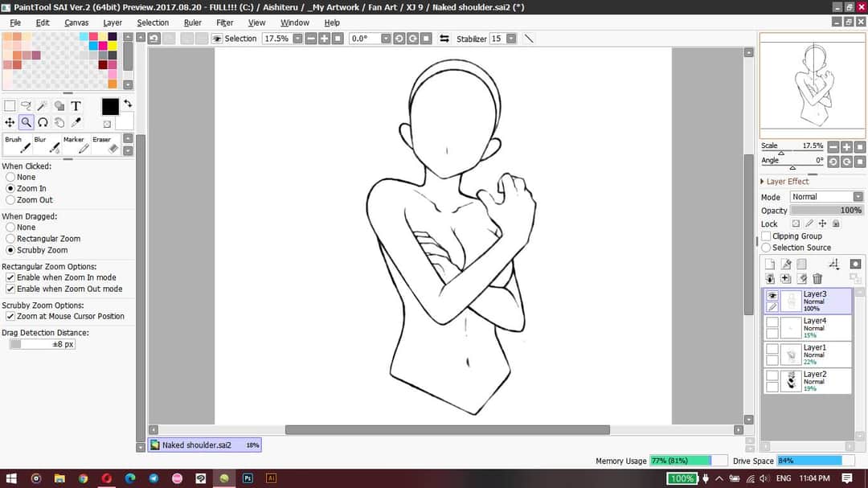Swap foreground and background colors
The width and height of the screenshot is (868, 488).
pyautogui.click(x=128, y=104)
